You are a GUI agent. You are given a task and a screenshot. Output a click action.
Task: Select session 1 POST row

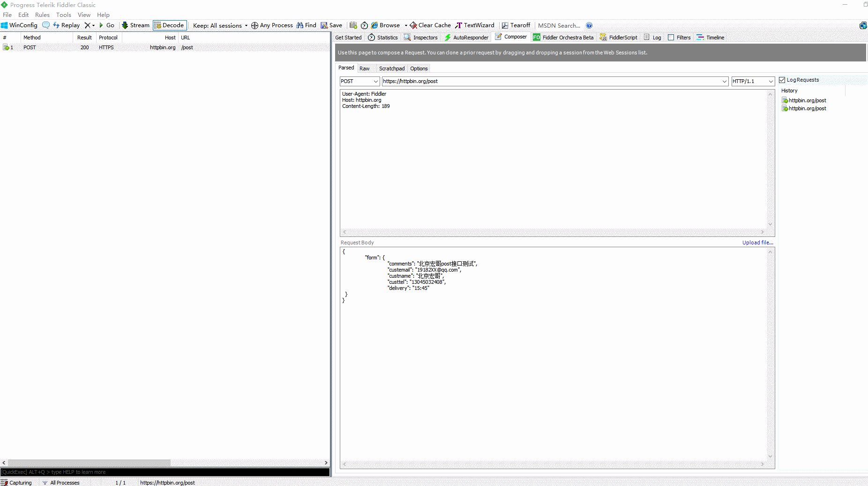point(165,47)
